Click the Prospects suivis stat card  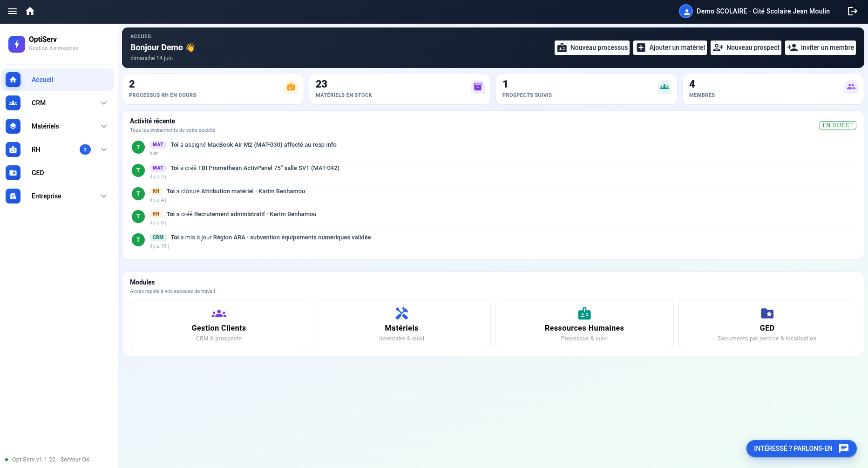click(586, 89)
